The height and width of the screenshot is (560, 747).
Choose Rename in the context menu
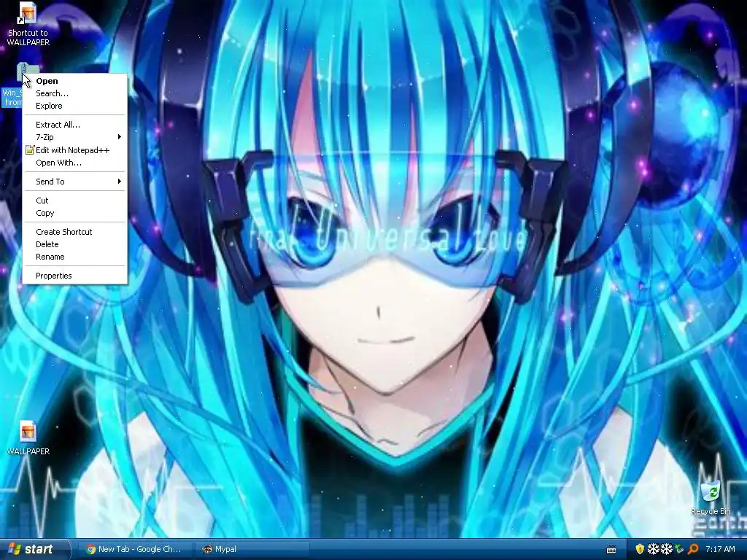[x=75, y=257]
